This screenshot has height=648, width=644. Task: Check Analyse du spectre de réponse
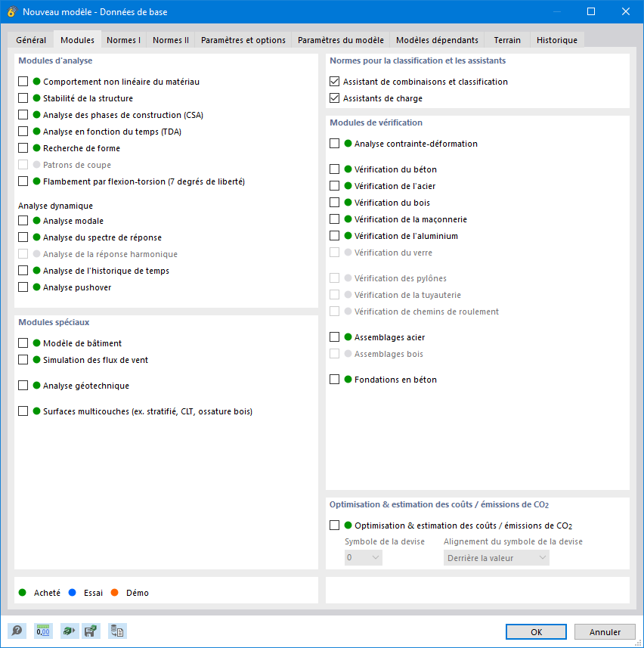(x=23, y=237)
